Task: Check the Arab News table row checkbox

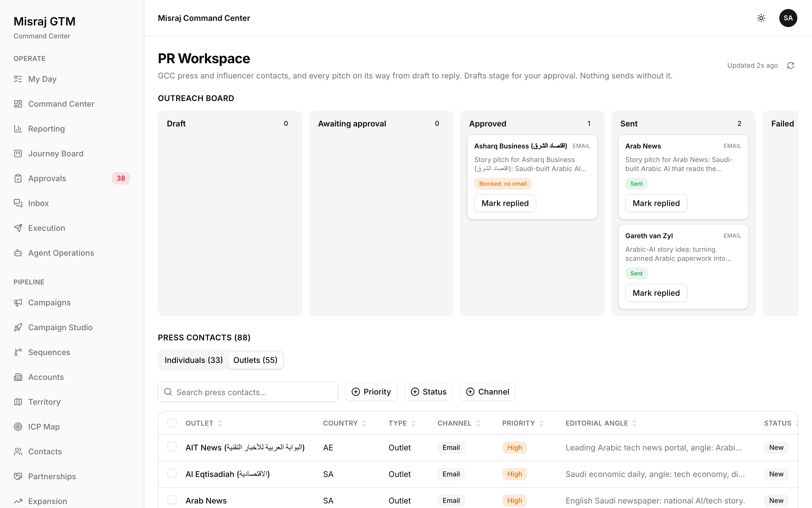Action: 172,500
